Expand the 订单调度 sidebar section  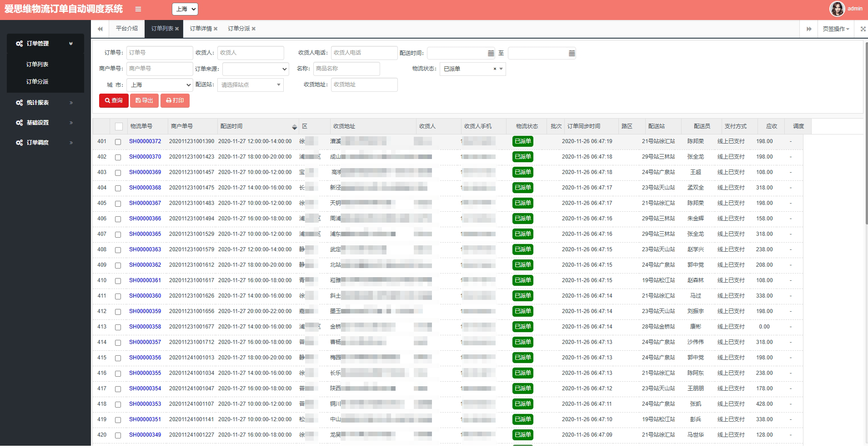[71, 143]
